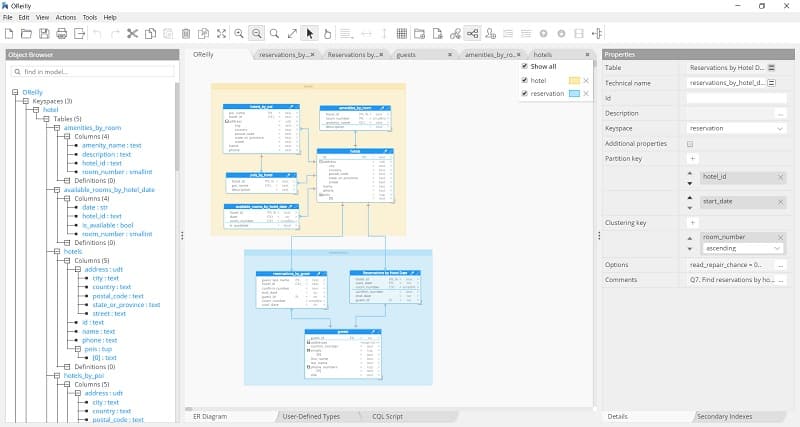Click the plain Find magnifier icon

coord(274,34)
